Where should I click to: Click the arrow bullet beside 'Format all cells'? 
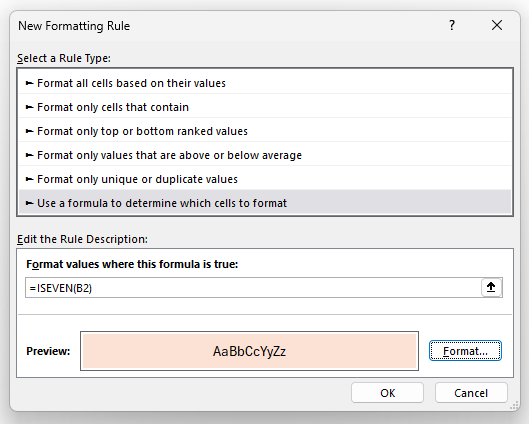coord(30,83)
